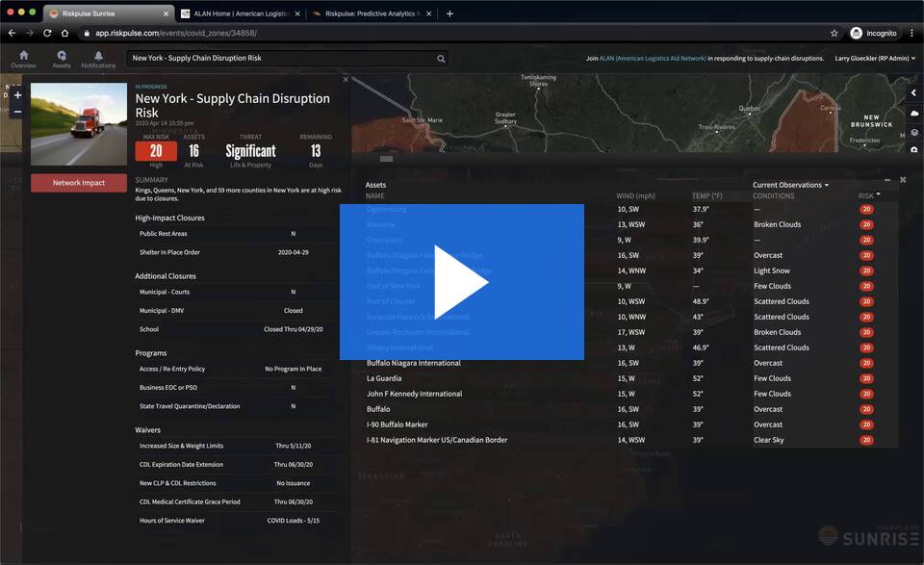Viewport: 924px width, 565px height.
Task: Click the Light Snow conditions cell
Action: (x=771, y=270)
